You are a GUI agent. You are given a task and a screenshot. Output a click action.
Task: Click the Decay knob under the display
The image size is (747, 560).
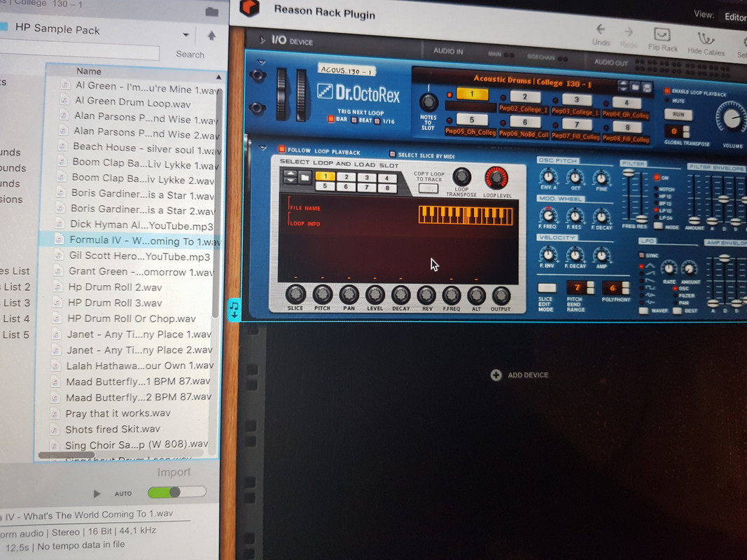click(400, 295)
